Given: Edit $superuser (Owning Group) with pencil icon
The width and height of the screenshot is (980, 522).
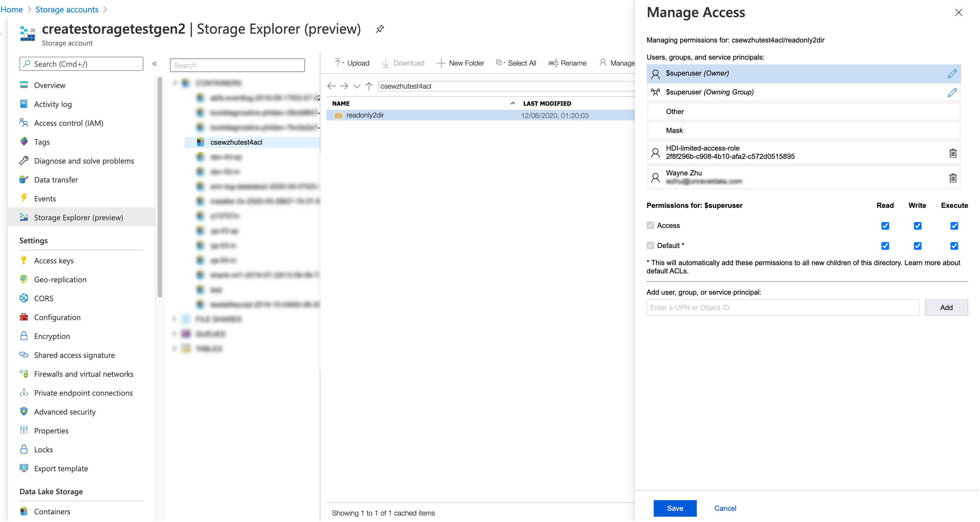Looking at the screenshot, I should 952,92.
